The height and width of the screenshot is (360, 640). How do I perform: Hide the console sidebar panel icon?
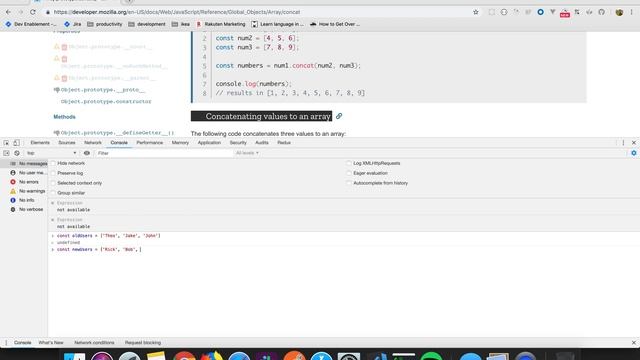[6, 153]
